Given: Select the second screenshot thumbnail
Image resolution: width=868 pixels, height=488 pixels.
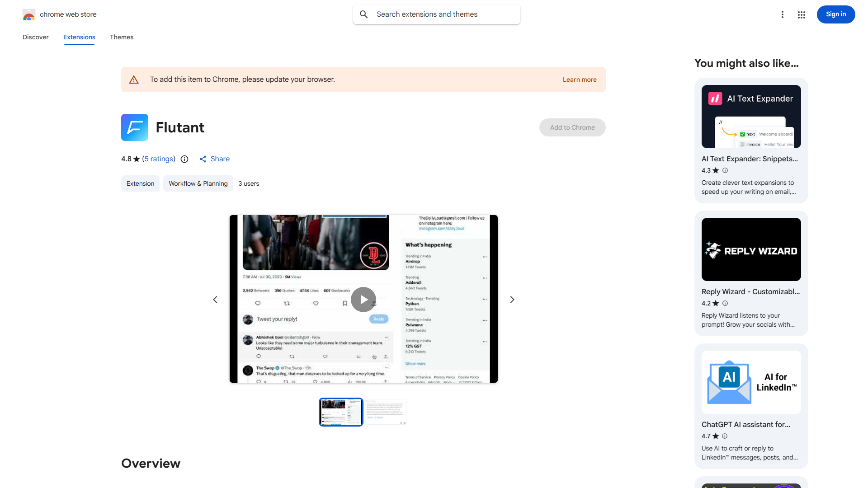Looking at the screenshot, I should point(386,412).
